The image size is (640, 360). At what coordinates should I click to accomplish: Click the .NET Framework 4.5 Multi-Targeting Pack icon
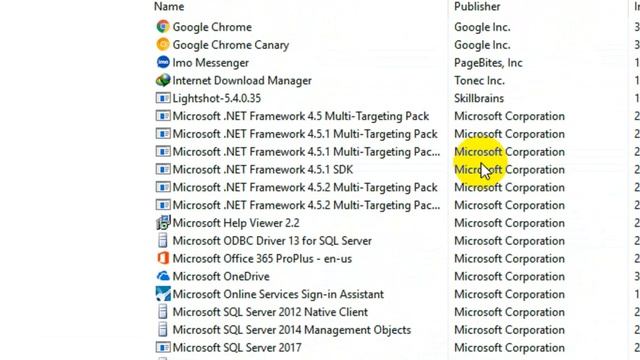pos(163,116)
